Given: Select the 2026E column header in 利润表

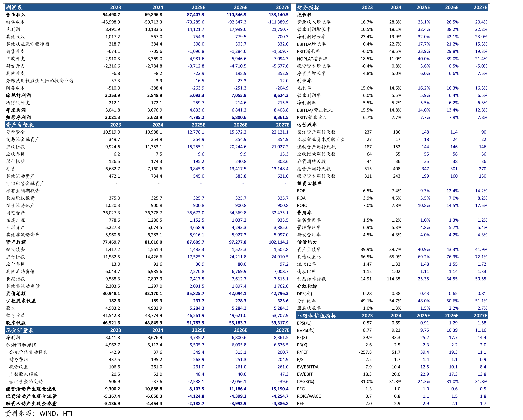Looking at the screenshot, I should pos(240,7).
